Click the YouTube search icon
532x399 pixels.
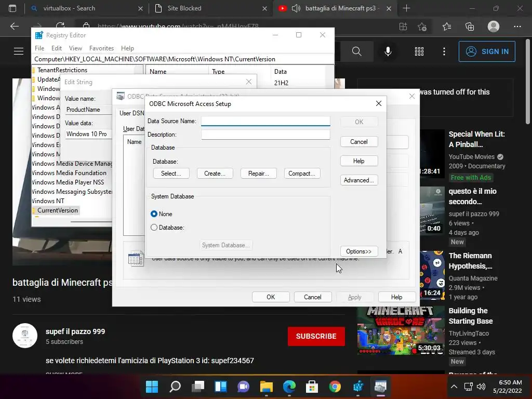tap(356, 51)
